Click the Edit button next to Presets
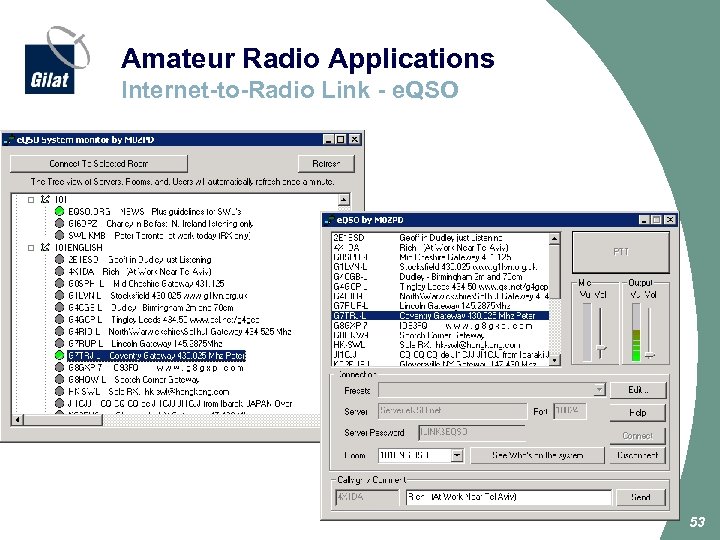This screenshot has height=540, width=720. click(x=637, y=390)
